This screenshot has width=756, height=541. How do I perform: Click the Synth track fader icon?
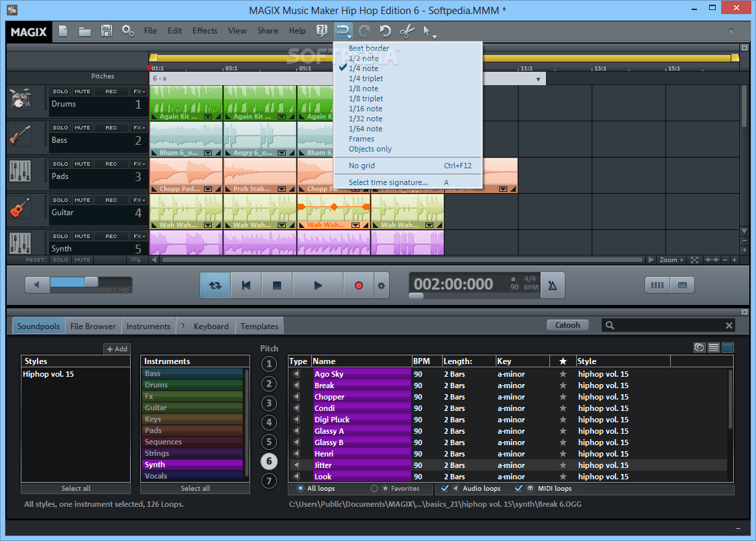point(20,243)
